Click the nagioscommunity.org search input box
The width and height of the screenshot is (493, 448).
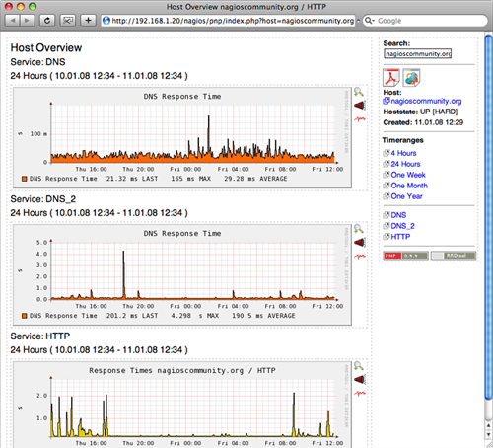coord(417,53)
